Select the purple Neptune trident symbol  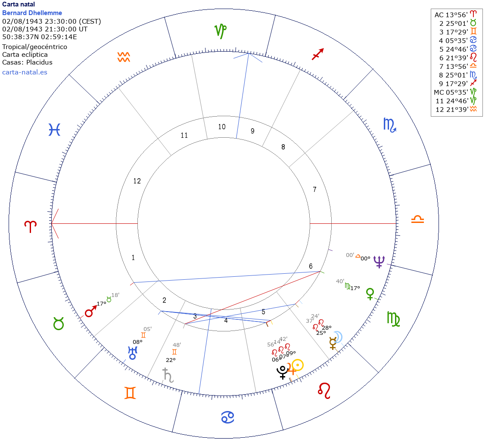pyautogui.click(x=379, y=261)
